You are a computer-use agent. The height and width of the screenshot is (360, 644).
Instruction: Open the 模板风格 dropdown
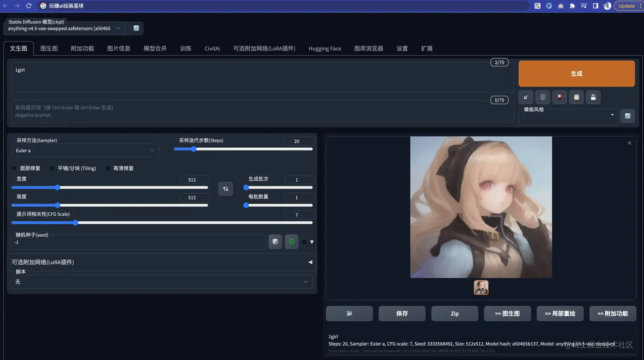[x=568, y=115]
